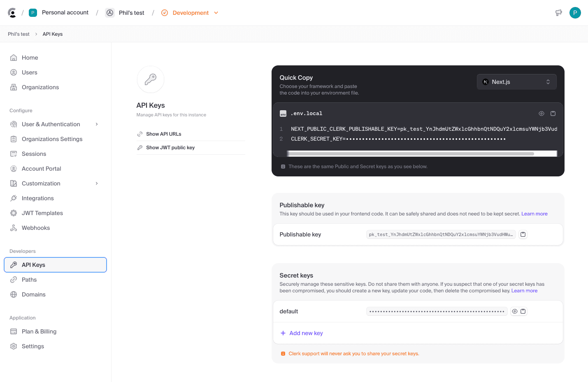Expand the Development environment switcher
This screenshot has width=588, height=382.
tap(190, 13)
